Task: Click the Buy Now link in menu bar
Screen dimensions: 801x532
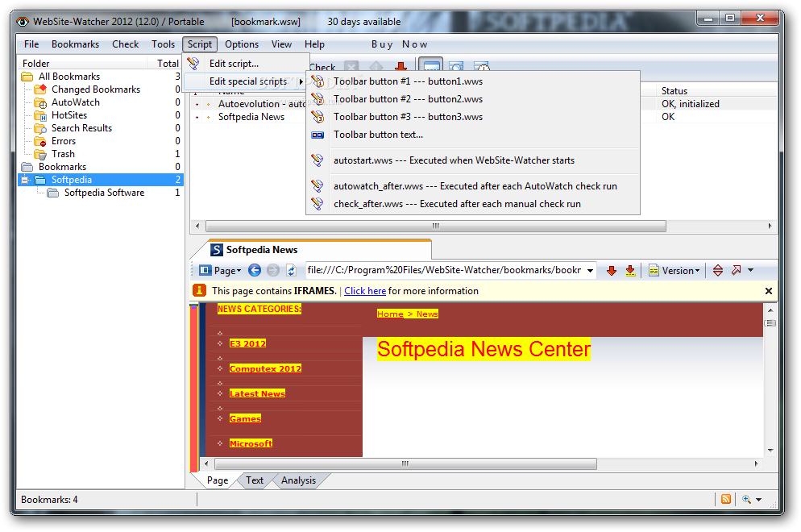Action: point(399,44)
